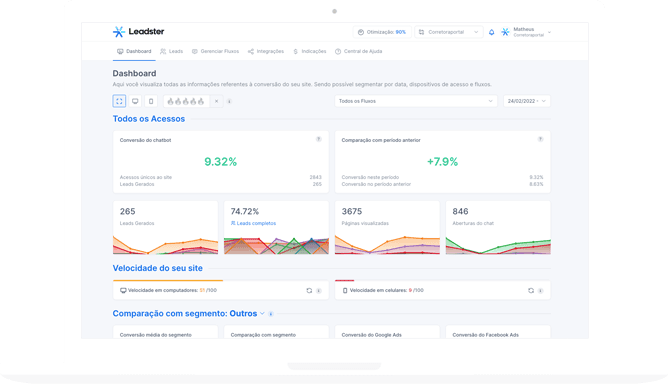Open the 24/02/2022 date range picker
This screenshot has width=668, height=384.
(x=527, y=101)
